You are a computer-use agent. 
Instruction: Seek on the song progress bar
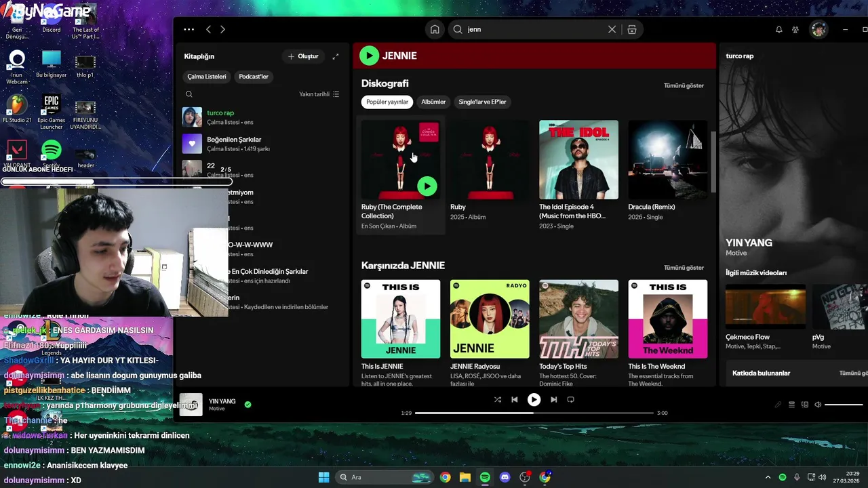[x=534, y=413]
